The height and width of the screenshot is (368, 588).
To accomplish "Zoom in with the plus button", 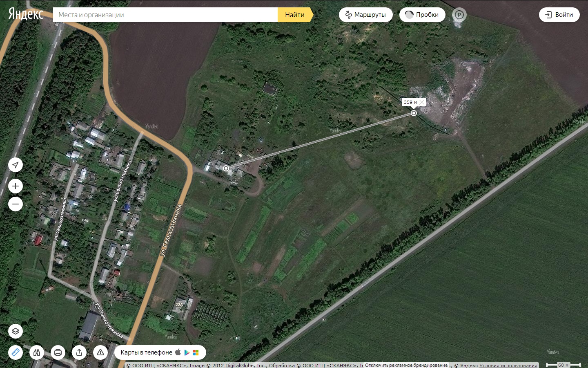I will [16, 186].
